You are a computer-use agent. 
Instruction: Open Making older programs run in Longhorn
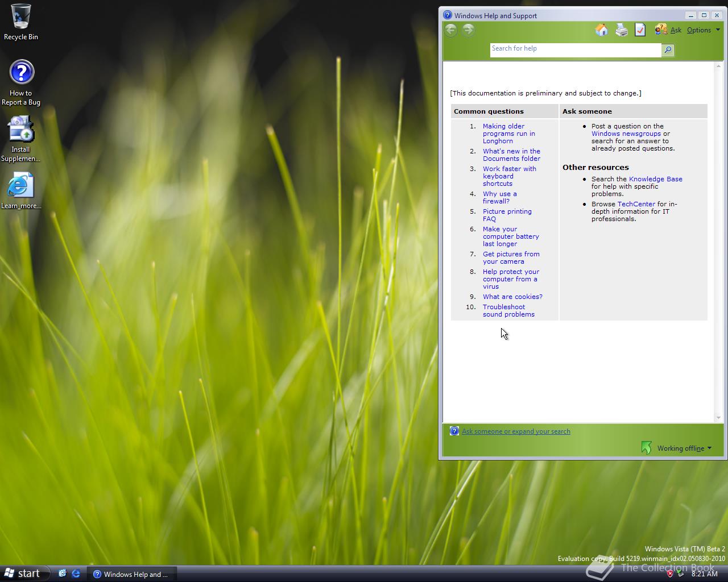(509, 134)
